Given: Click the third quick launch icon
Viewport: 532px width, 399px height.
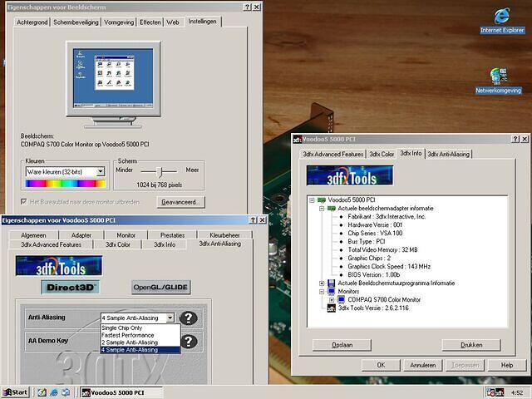Looking at the screenshot, I should tap(66, 392).
